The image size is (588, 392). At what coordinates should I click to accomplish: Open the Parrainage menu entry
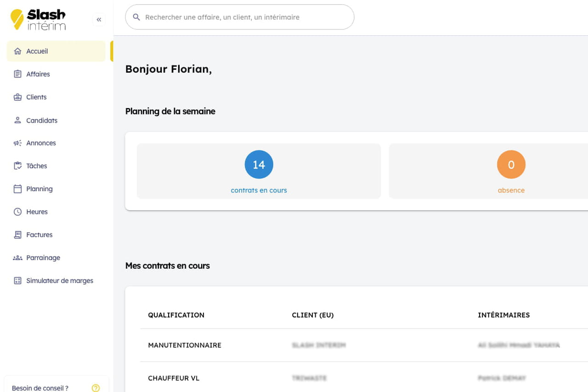pyautogui.click(x=42, y=258)
